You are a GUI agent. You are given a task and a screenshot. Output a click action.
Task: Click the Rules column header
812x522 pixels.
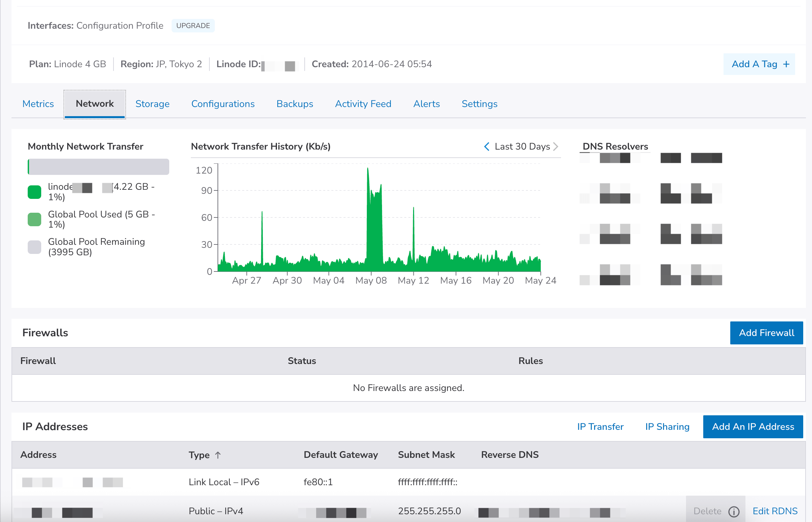tap(531, 361)
